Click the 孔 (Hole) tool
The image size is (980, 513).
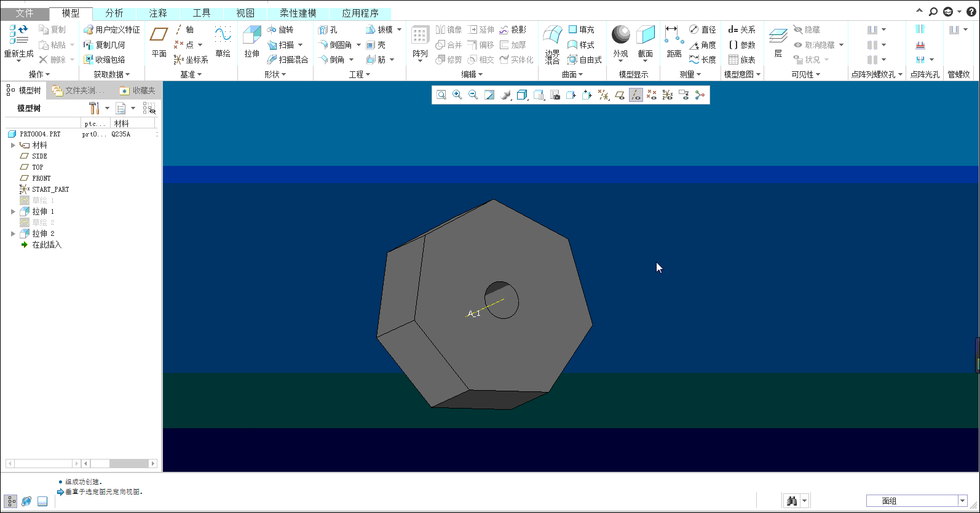328,29
